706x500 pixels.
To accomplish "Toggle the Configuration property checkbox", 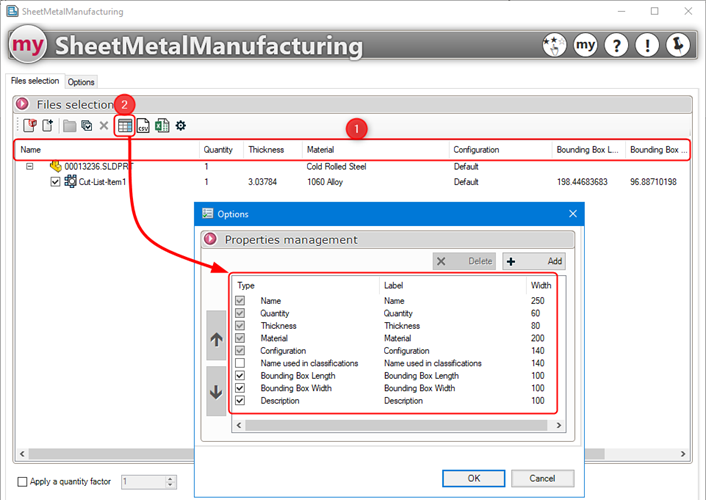I will click(x=240, y=350).
